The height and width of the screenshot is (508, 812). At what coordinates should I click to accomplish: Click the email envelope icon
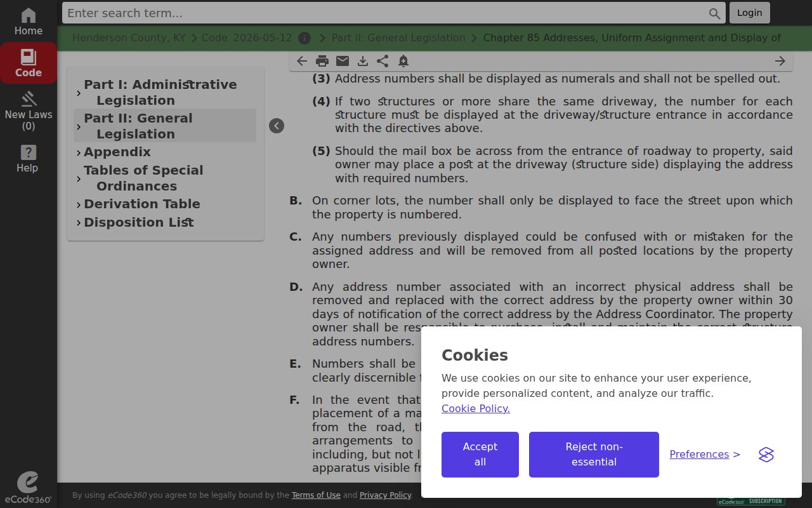coord(343,61)
